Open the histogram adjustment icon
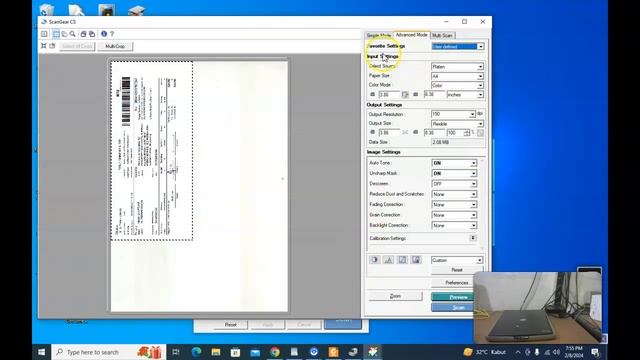The width and height of the screenshot is (640, 360). [389, 260]
